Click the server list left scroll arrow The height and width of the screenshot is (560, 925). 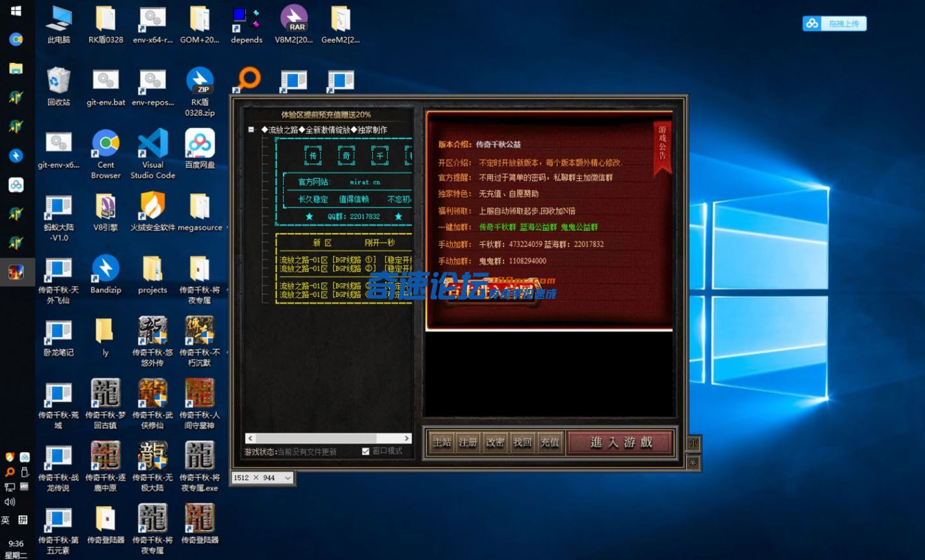tap(250, 438)
